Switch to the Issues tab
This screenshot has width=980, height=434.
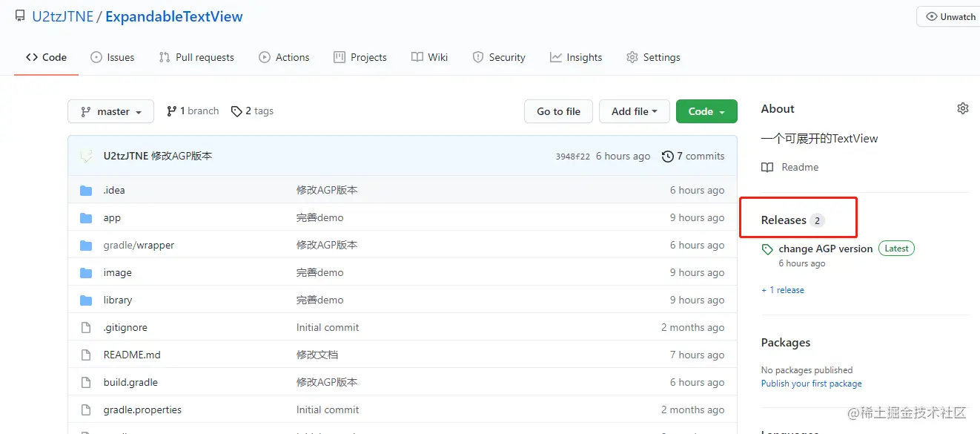coord(113,57)
